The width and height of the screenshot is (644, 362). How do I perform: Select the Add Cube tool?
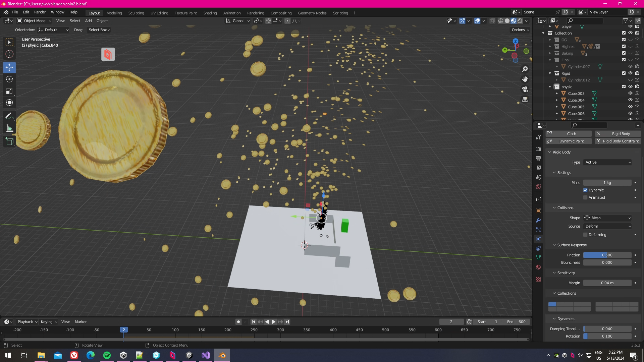[9, 141]
